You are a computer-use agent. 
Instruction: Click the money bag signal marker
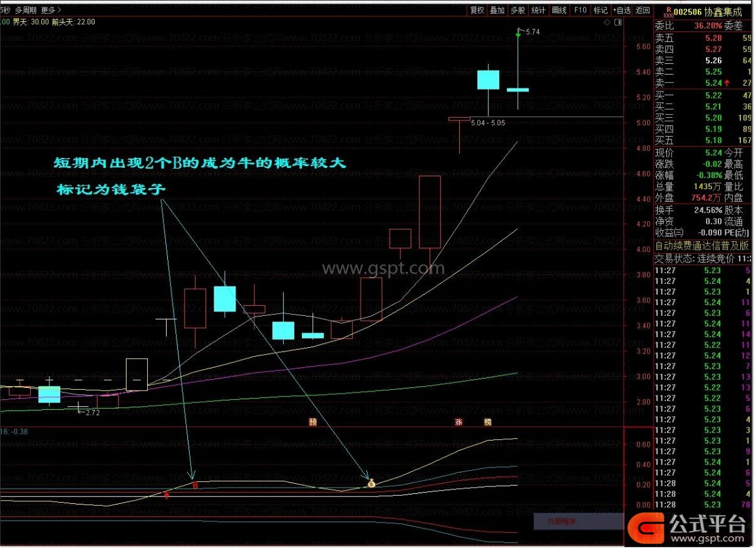tap(371, 483)
